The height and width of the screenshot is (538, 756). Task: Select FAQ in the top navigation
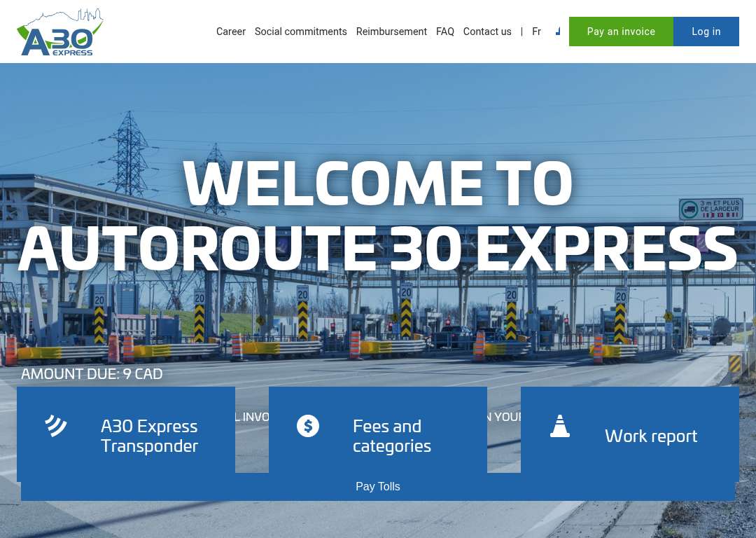(445, 32)
